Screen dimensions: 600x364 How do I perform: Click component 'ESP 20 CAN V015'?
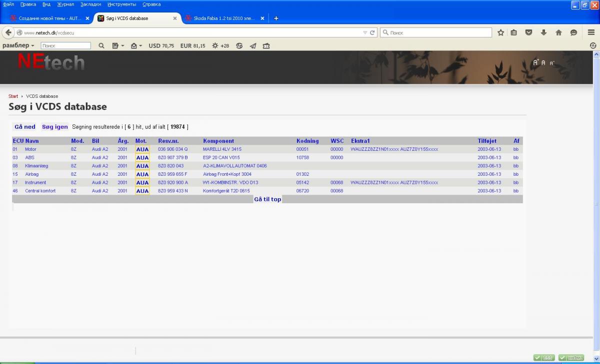[x=221, y=157]
